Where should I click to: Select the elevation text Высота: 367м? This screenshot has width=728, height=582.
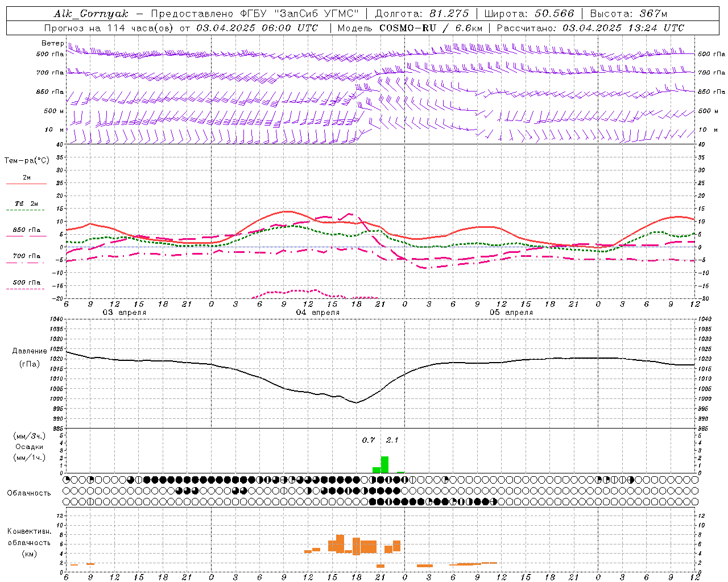[x=628, y=14]
